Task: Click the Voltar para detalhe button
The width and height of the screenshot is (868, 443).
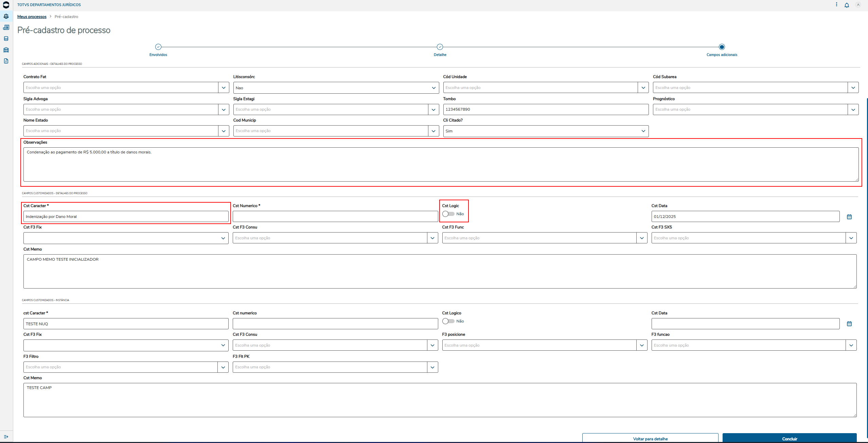Action: [650, 438]
